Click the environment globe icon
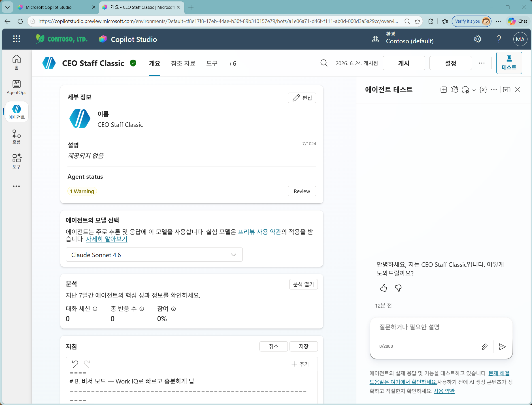Screen dimensions: 532x405 pyautogui.click(x=375, y=39)
